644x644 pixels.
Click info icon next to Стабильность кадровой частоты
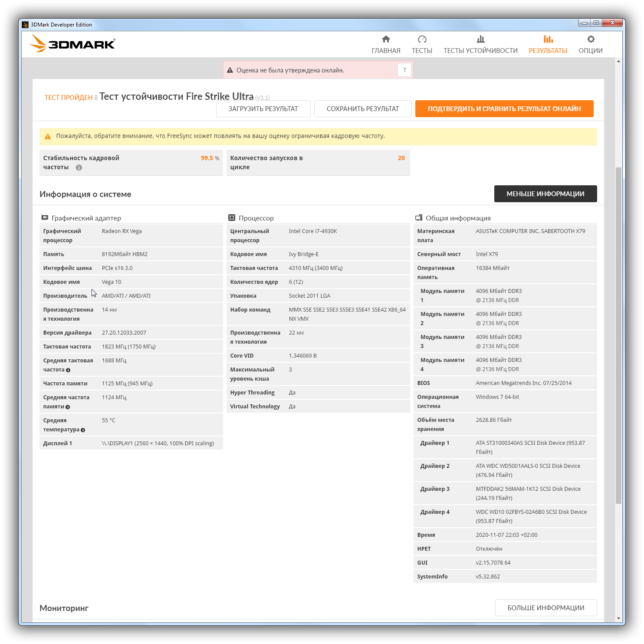click(79, 168)
